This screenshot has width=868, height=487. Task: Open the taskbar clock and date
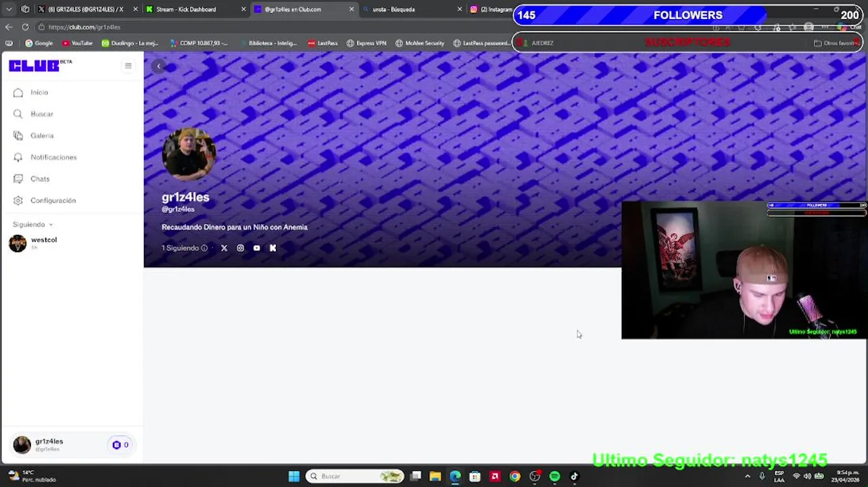click(x=846, y=476)
